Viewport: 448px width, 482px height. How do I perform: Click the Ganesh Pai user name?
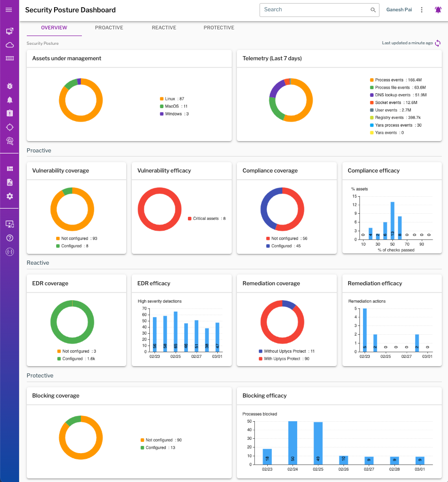[399, 10]
